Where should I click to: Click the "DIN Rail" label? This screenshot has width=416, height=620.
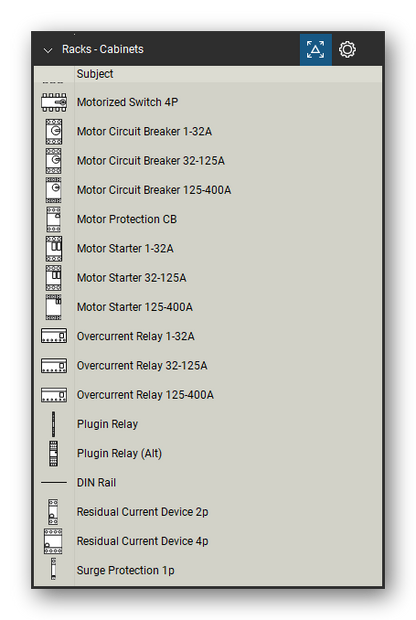pos(96,483)
